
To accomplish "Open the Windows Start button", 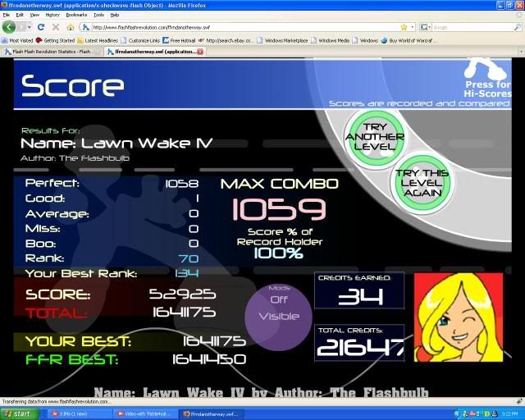I will pyautogui.click(x=20, y=413).
